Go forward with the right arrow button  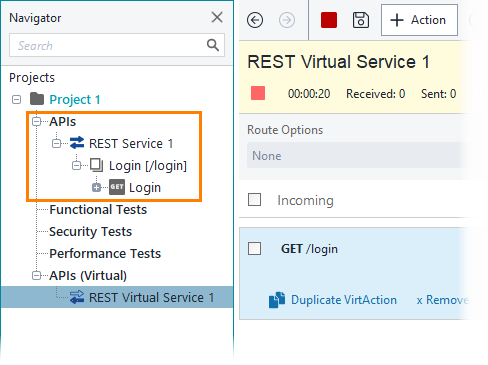[287, 20]
